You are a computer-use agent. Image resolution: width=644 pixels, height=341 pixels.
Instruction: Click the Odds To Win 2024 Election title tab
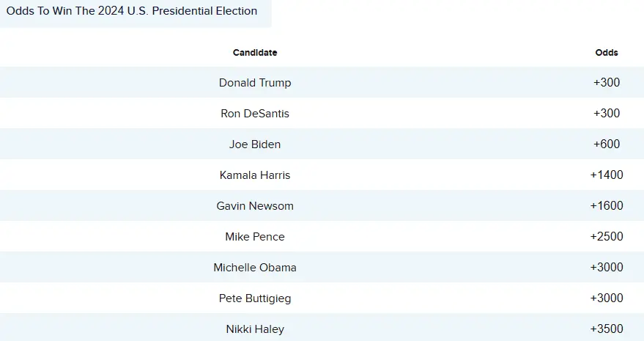tap(132, 12)
